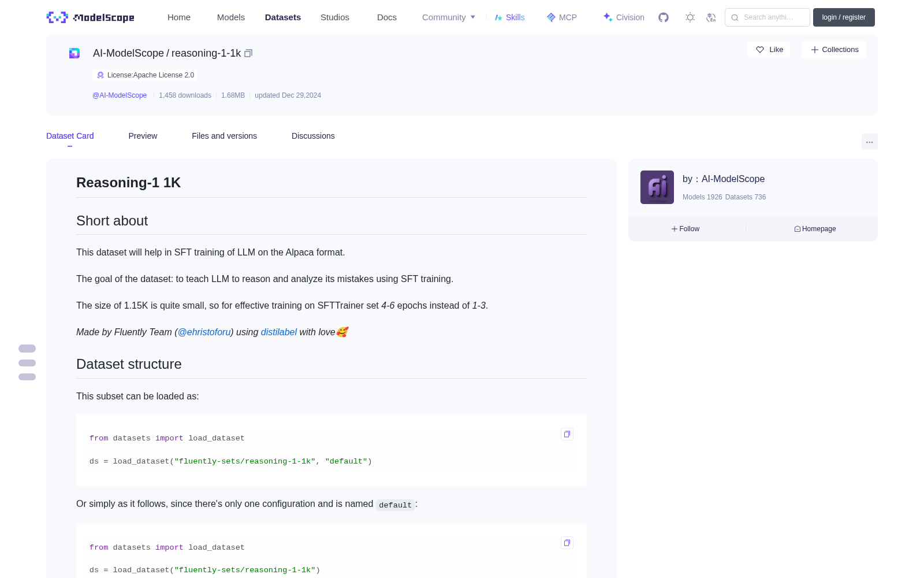Open the Models navigation item
The height and width of the screenshot is (578, 924).
pos(231,17)
